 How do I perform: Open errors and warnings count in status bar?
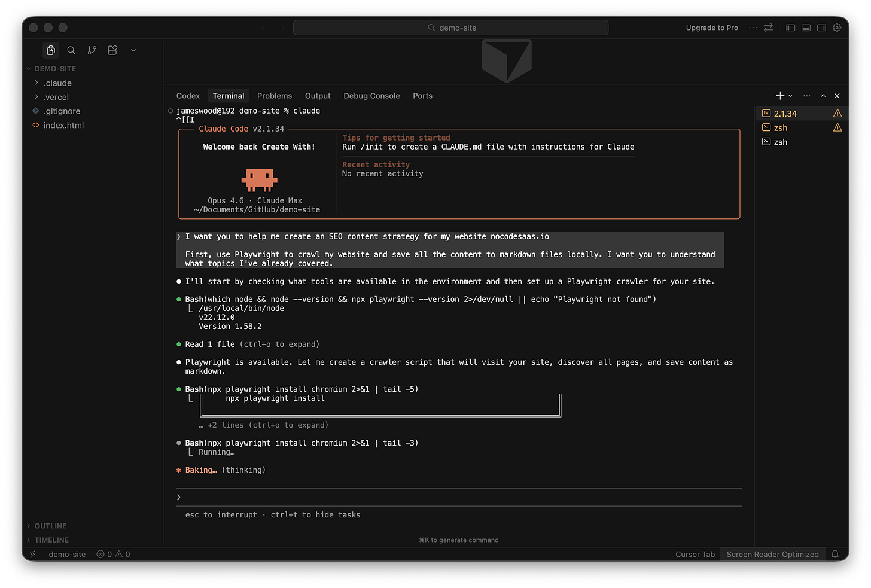[x=113, y=555]
